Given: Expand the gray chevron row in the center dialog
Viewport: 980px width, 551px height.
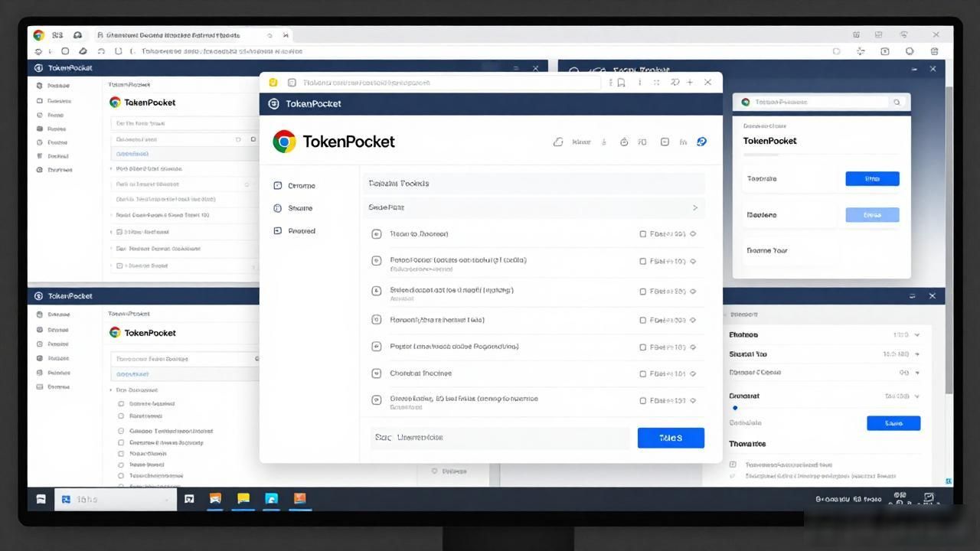Looking at the screenshot, I should [x=534, y=207].
